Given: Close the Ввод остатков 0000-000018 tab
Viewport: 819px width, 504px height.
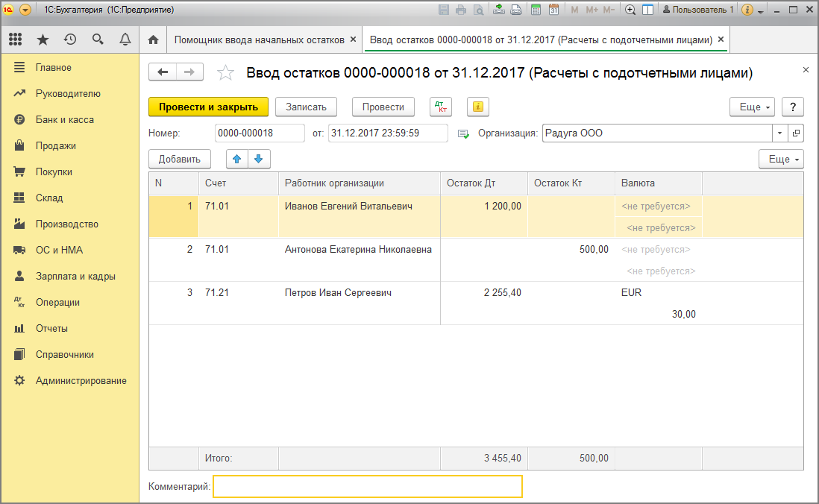Looking at the screenshot, I should pyautogui.click(x=721, y=40).
